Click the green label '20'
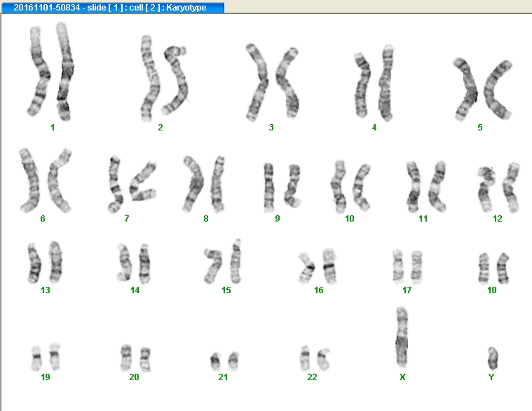Viewport: 532px width, 411px height. click(x=134, y=377)
